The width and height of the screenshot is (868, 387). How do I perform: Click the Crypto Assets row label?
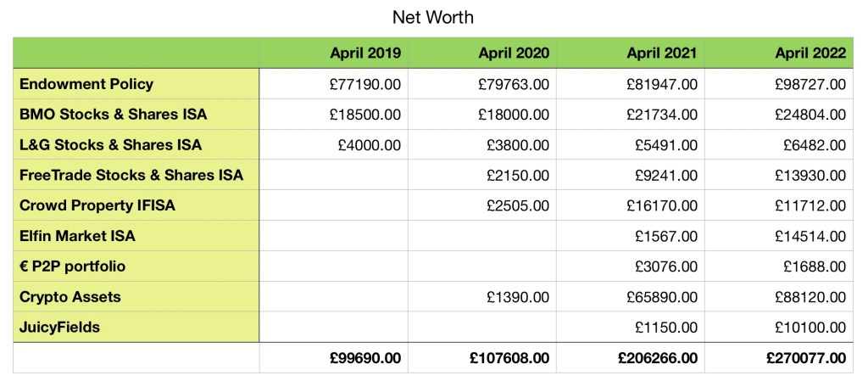(70, 297)
